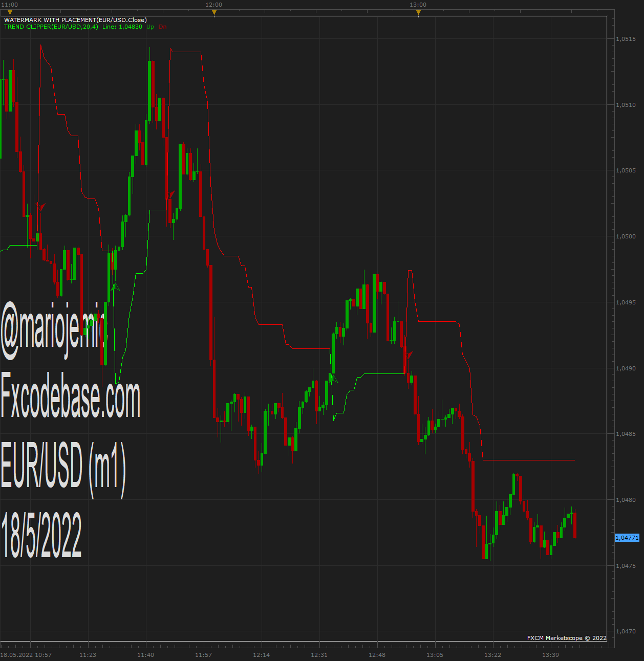Click the 1,0490 price axis label
The image size is (644, 661).
click(x=626, y=368)
